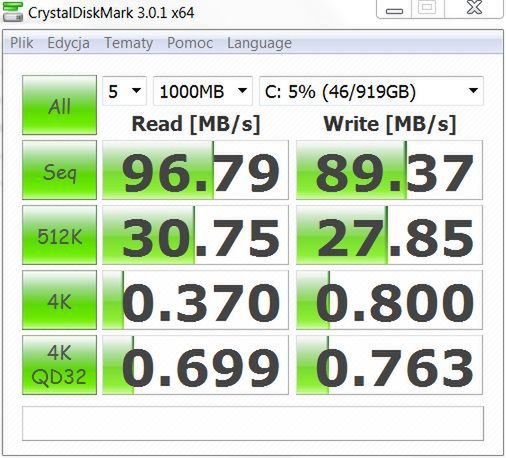Click the empty comment field at bottom
Screen dimensions: 506x458
(253, 423)
